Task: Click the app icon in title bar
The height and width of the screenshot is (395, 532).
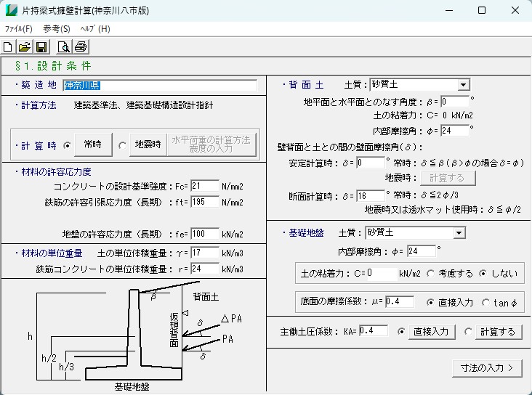Action: (12, 11)
